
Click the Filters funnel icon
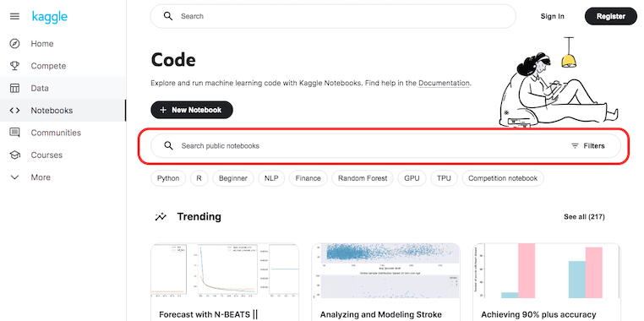pos(575,146)
